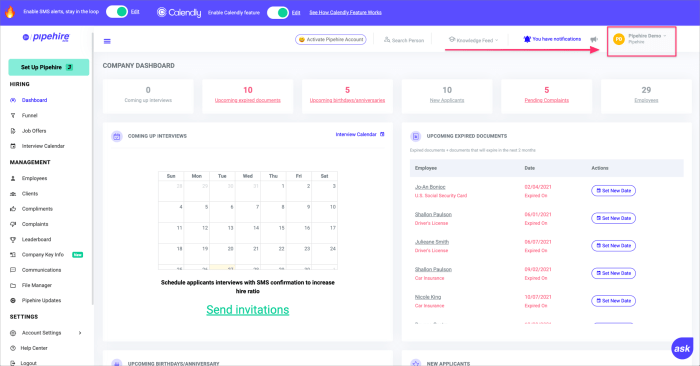Click the Job Offers document icon
The height and width of the screenshot is (366, 700).
pos(13,131)
